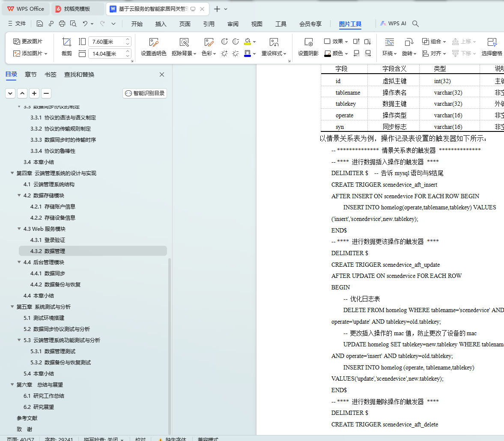The image size is (504, 441).
Task: Collapse the 4.4 后台管理模块 outline node
Action: click(x=19, y=262)
